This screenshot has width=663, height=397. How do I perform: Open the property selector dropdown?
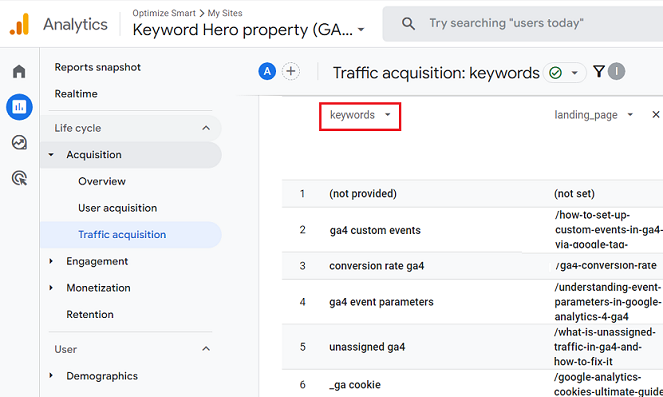(x=361, y=30)
